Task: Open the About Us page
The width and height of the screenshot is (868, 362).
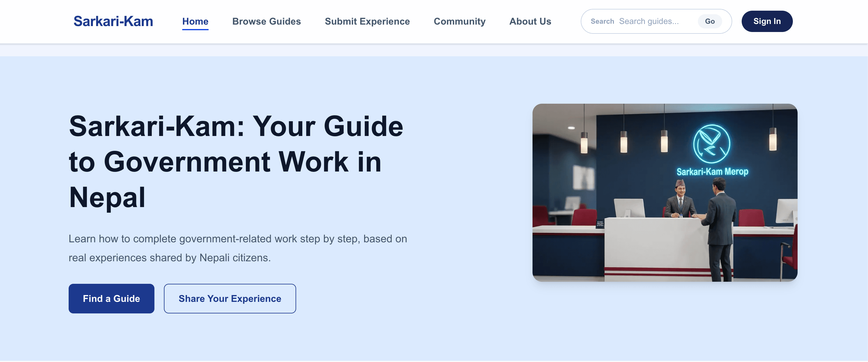Action: (530, 21)
